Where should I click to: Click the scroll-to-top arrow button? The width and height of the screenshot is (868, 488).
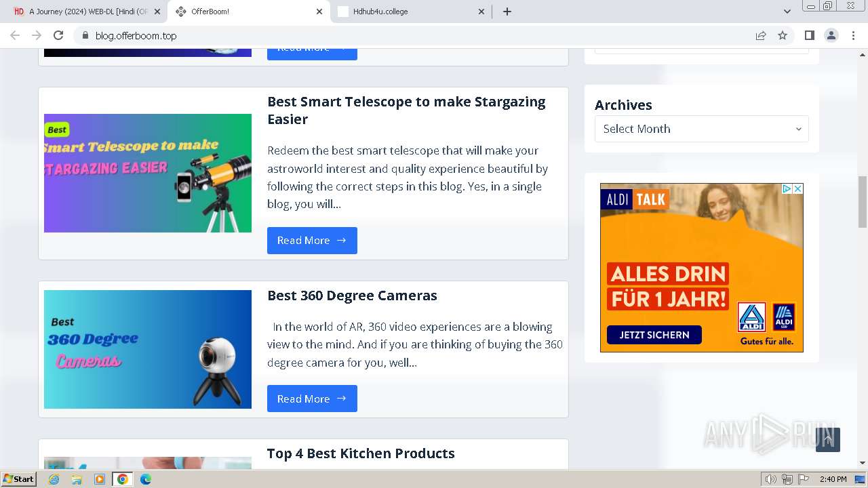click(828, 440)
